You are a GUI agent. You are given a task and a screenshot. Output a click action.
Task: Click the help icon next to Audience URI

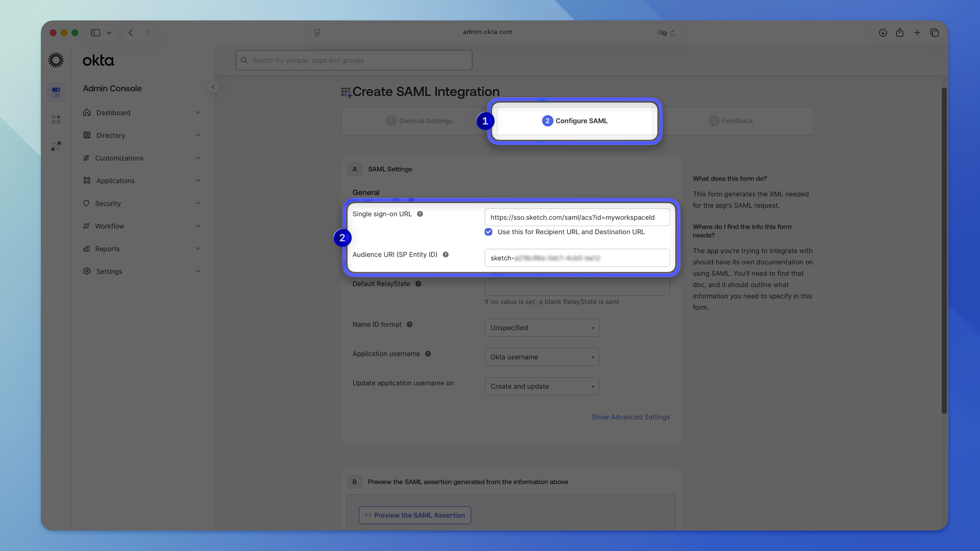pyautogui.click(x=446, y=255)
